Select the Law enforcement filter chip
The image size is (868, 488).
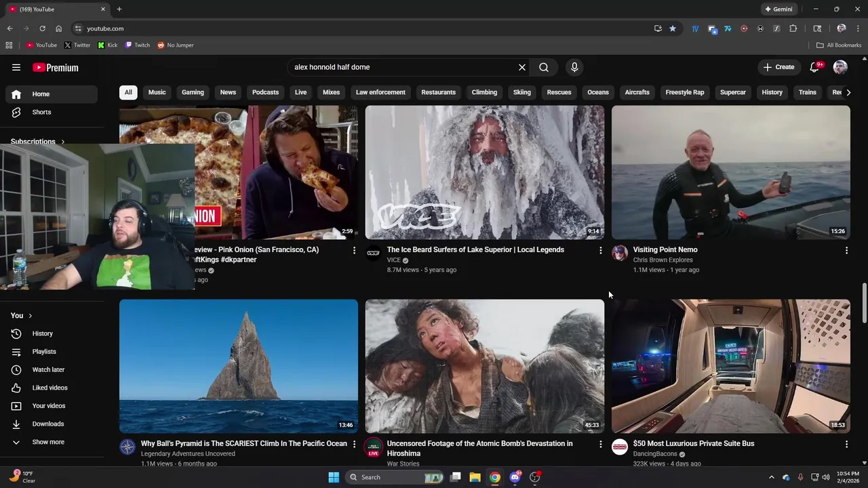click(x=380, y=92)
